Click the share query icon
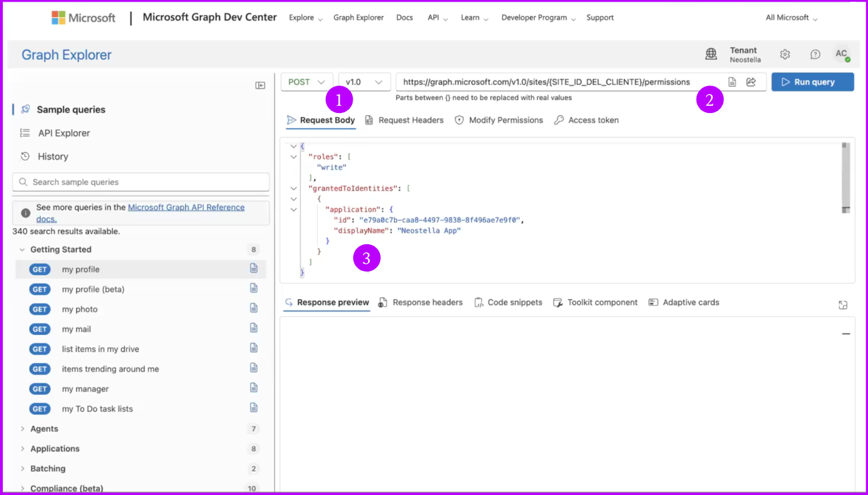 point(751,82)
